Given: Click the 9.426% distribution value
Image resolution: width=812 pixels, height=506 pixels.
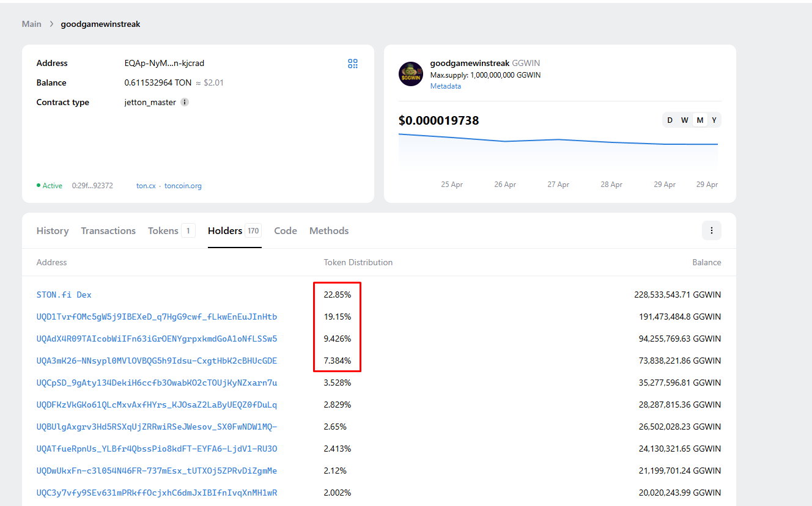Looking at the screenshot, I should (x=338, y=339).
